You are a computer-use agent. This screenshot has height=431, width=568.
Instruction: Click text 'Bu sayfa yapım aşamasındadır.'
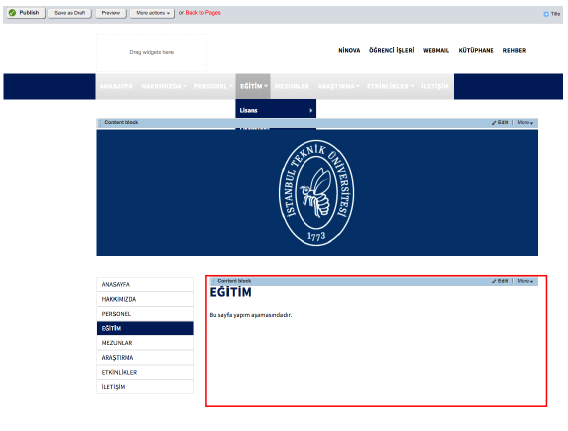(x=251, y=315)
